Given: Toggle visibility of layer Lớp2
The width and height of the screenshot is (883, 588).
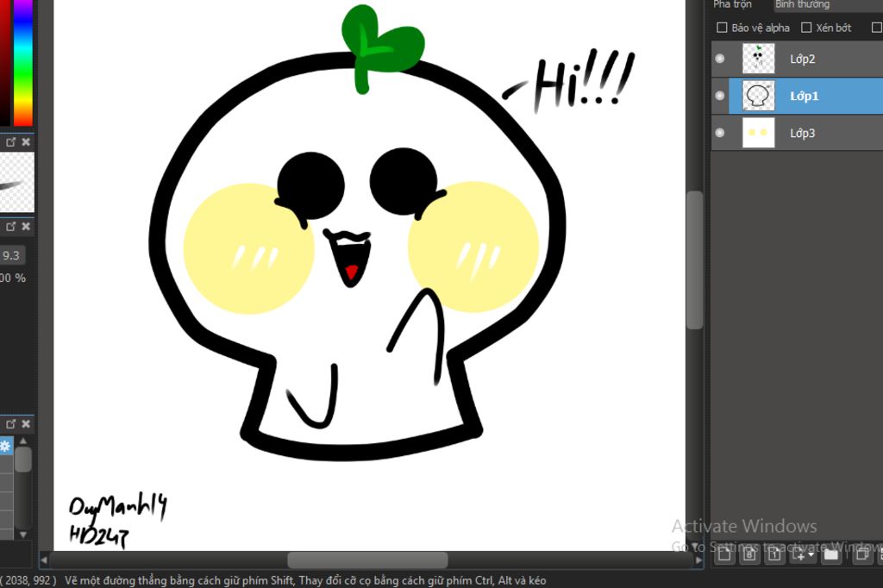Looking at the screenshot, I should pyautogui.click(x=720, y=59).
